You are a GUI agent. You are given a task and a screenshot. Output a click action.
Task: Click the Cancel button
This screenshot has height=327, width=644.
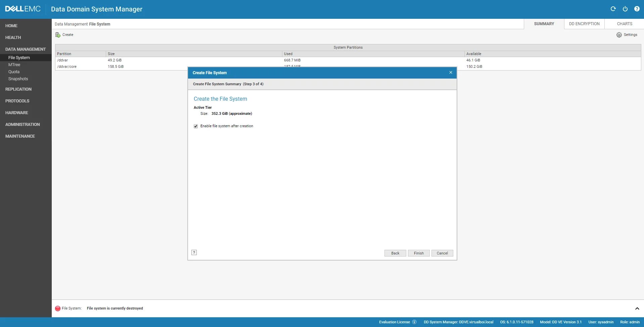[x=442, y=253]
